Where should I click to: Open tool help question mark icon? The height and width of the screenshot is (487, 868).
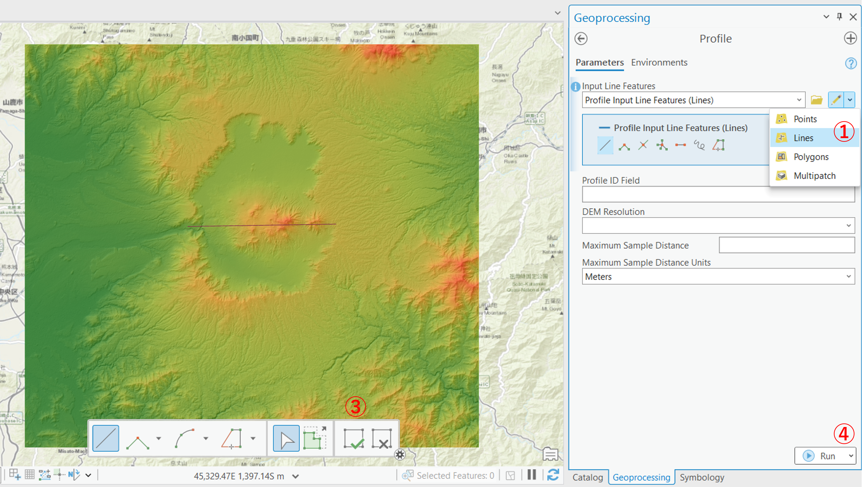coord(851,63)
